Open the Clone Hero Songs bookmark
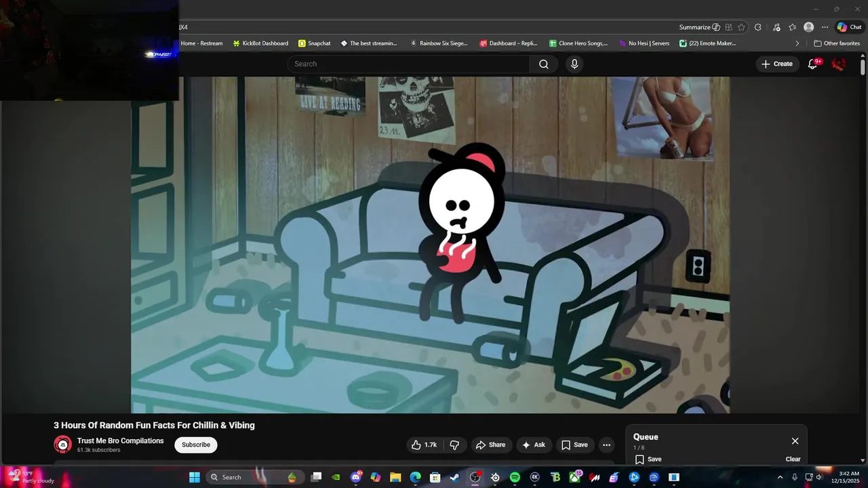The width and height of the screenshot is (868, 488). click(578, 43)
